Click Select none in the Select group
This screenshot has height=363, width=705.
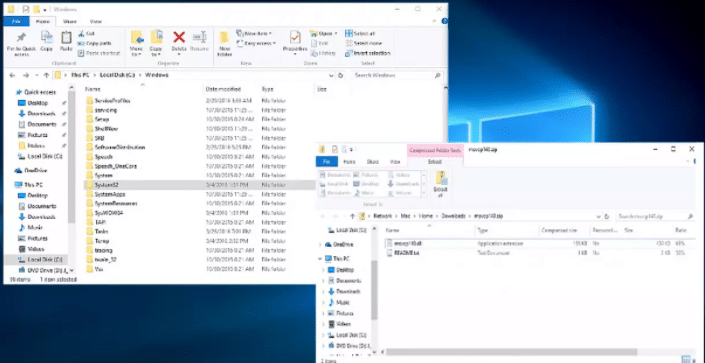[x=363, y=43]
